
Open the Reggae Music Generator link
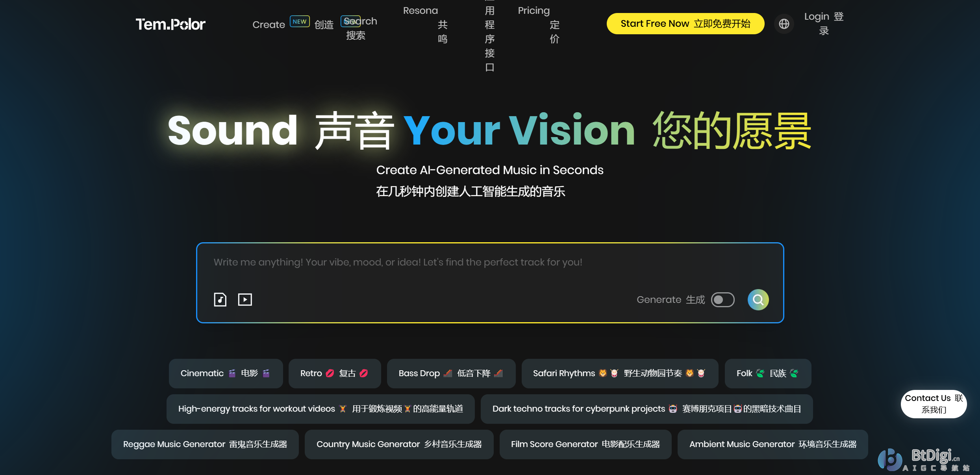[205, 444]
